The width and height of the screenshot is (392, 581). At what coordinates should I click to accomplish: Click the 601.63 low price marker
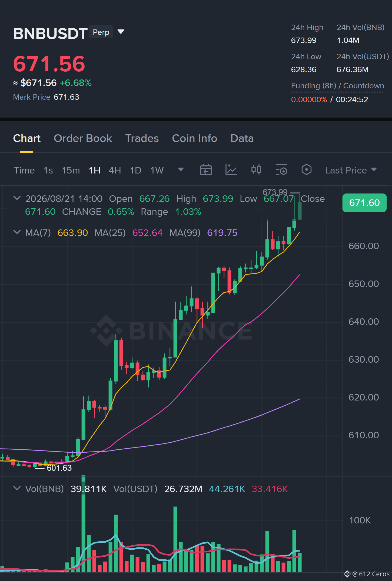pos(59,468)
